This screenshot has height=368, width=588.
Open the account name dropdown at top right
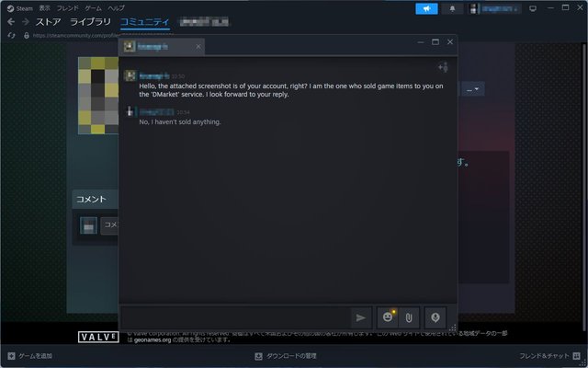[x=494, y=8]
